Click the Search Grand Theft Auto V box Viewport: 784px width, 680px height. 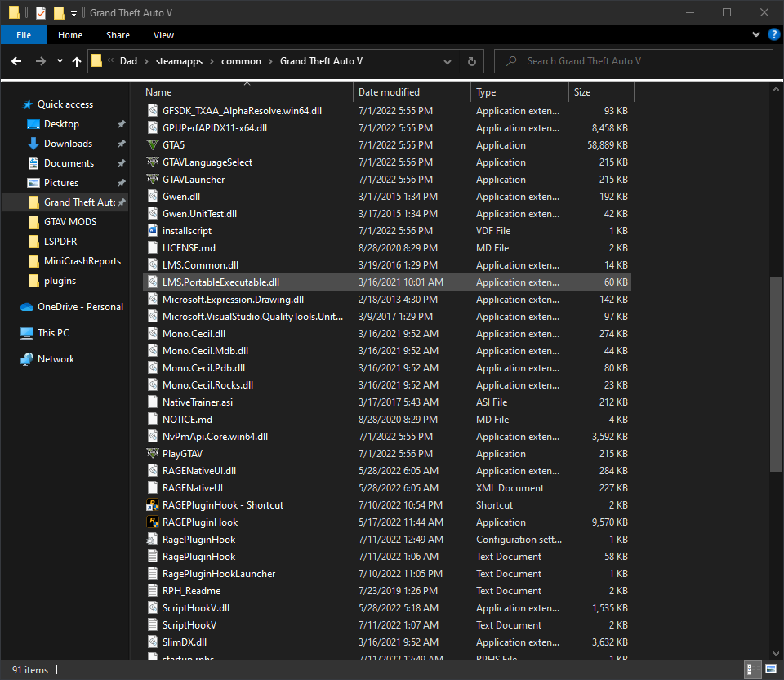point(634,61)
